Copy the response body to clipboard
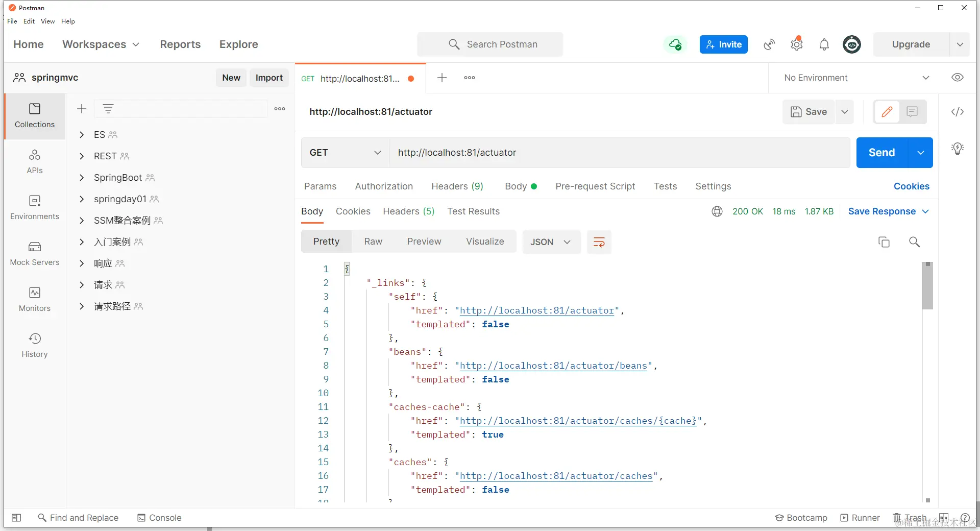 (x=884, y=242)
